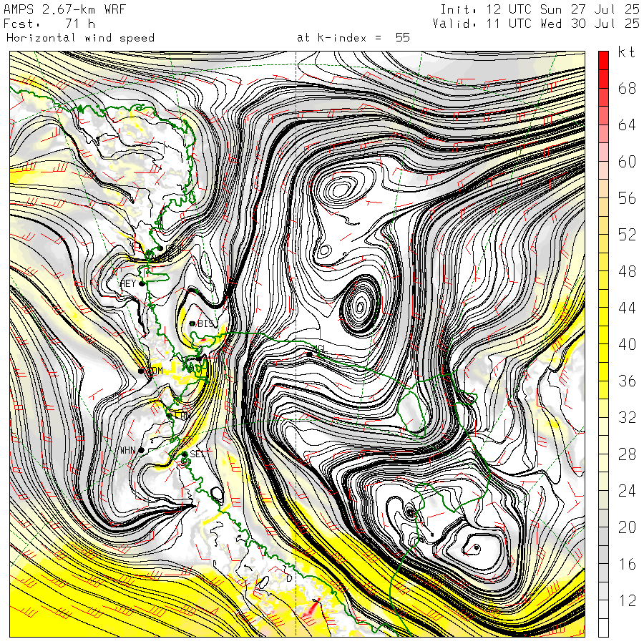Select the 16 value on the color bar
This screenshot has height=644, width=644.
627,564
